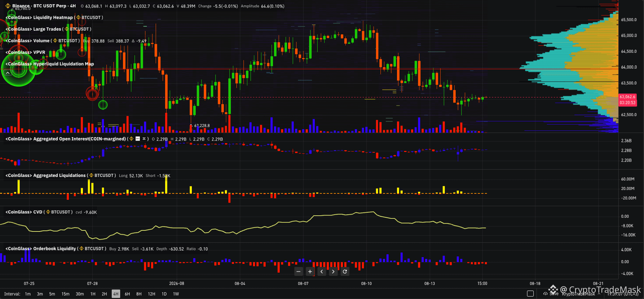Open fullscreen square icon in bottom bar
The image size is (644, 299).
530,294
